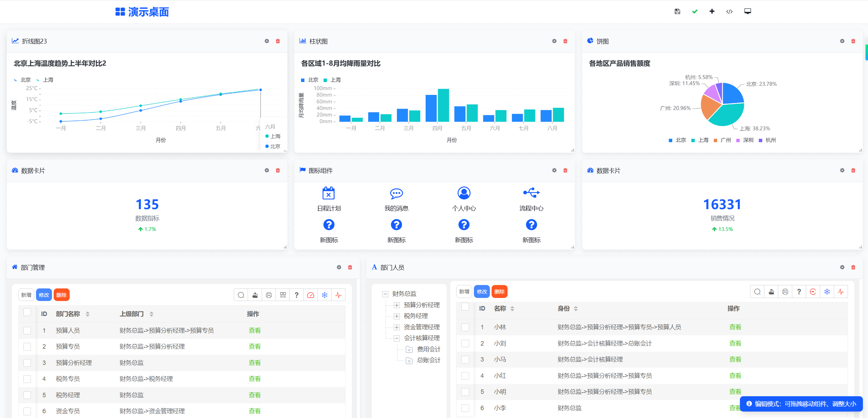Click the plus icon to add component
This screenshot has height=418, width=868.
point(712,12)
